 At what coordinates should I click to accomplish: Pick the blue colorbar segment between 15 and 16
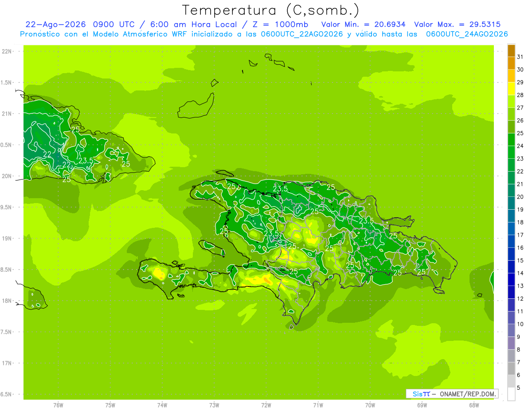click(x=511, y=254)
